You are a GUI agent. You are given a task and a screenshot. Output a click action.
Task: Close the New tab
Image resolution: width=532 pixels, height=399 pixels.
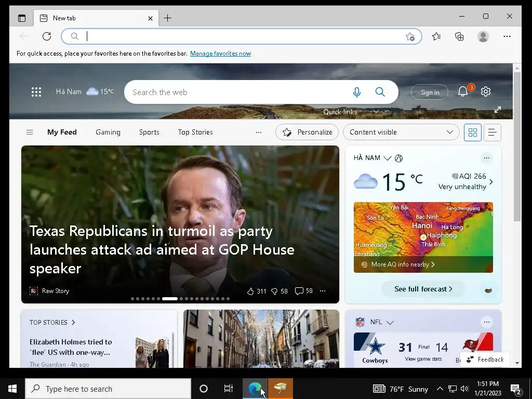(x=150, y=18)
